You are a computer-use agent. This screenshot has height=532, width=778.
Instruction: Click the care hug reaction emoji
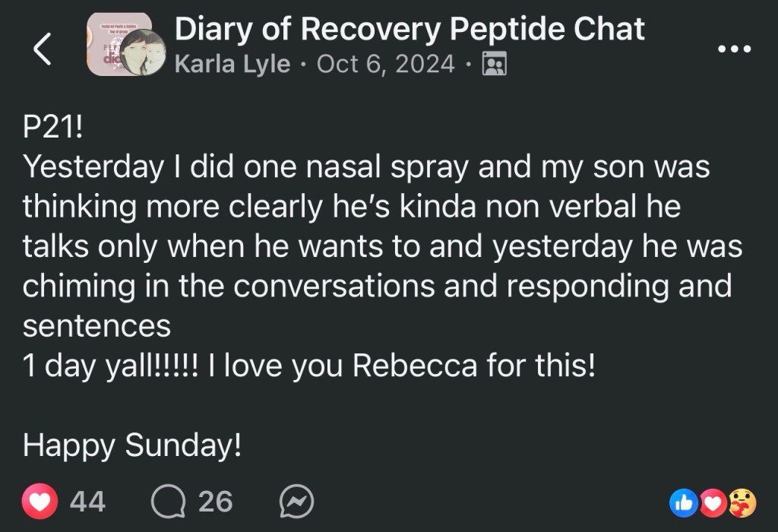[x=742, y=502]
